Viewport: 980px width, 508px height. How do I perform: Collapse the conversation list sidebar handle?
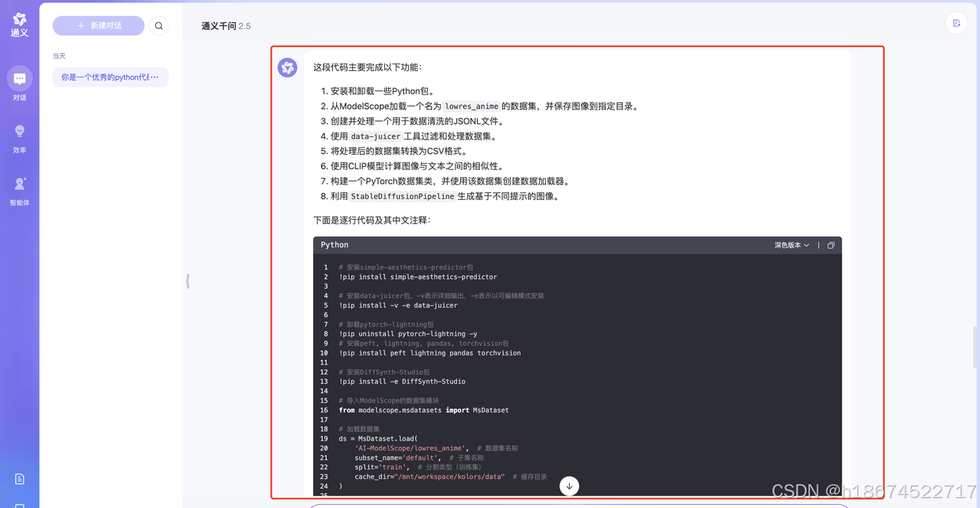tap(188, 281)
